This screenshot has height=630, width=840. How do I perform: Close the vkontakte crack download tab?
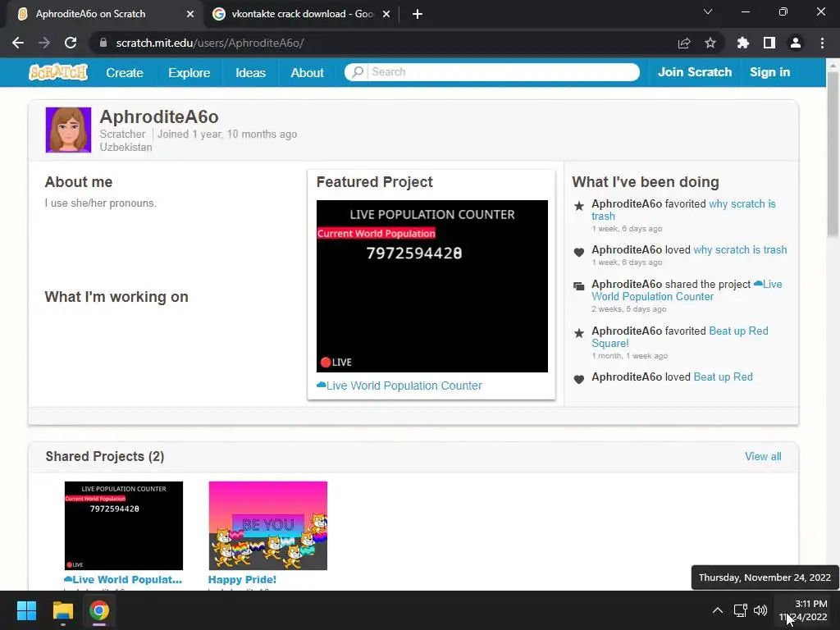pyautogui.click(x=386, y=14)
